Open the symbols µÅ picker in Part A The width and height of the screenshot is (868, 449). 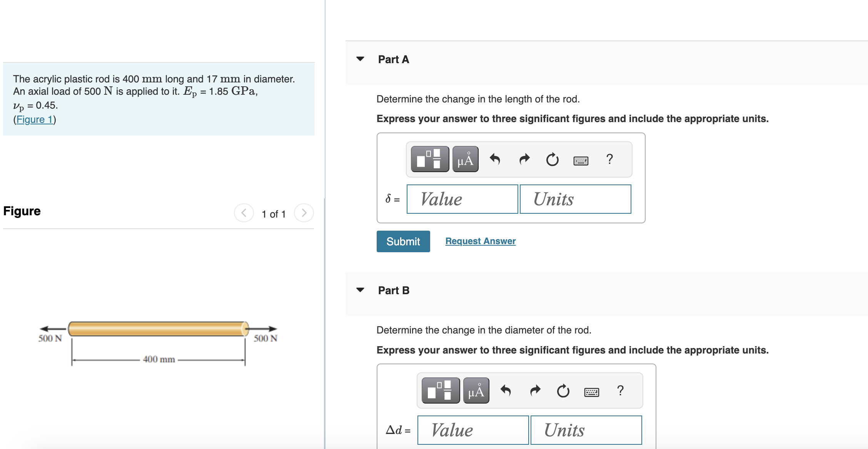pos(466,159)
